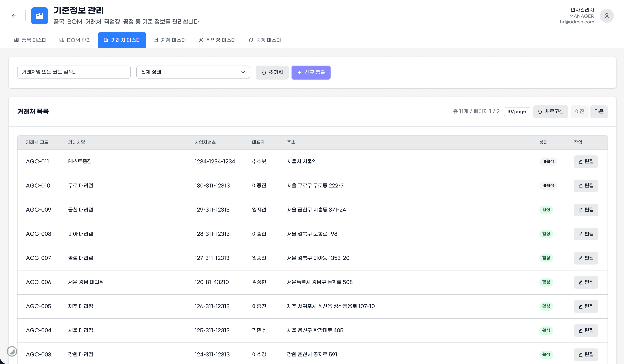Open the BOM 관리 tab
Viewport: 624px width, 364px height.
(75, 40)
